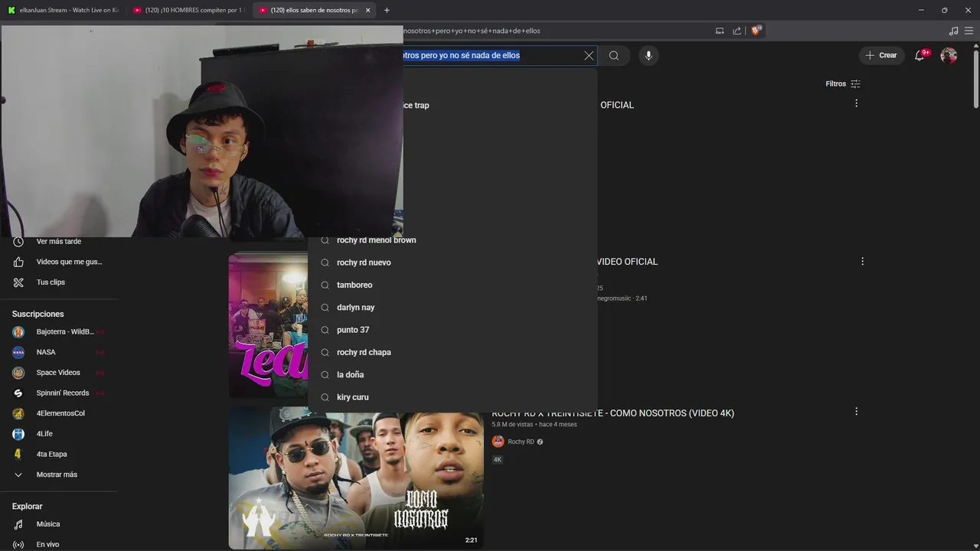Viewport: 980px width, 551px height.
Task: Click the Bajoterra channel avatar
Action: click(x=18, y=332)
